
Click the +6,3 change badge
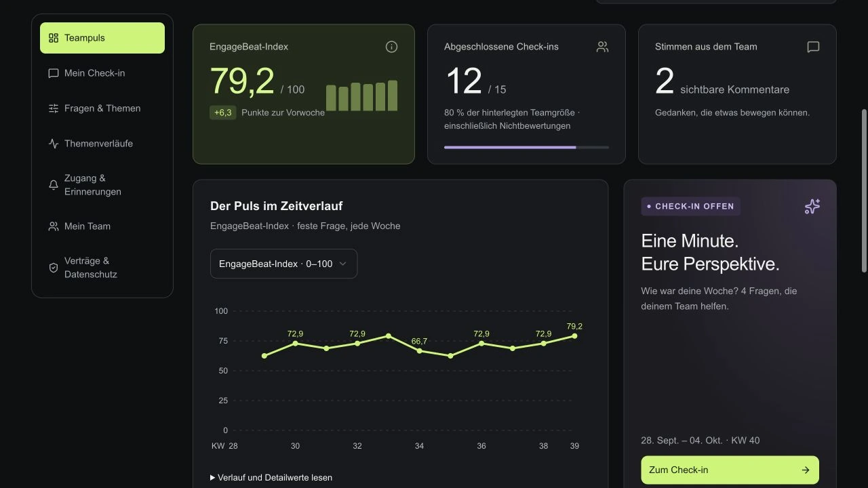pos(223,113)
